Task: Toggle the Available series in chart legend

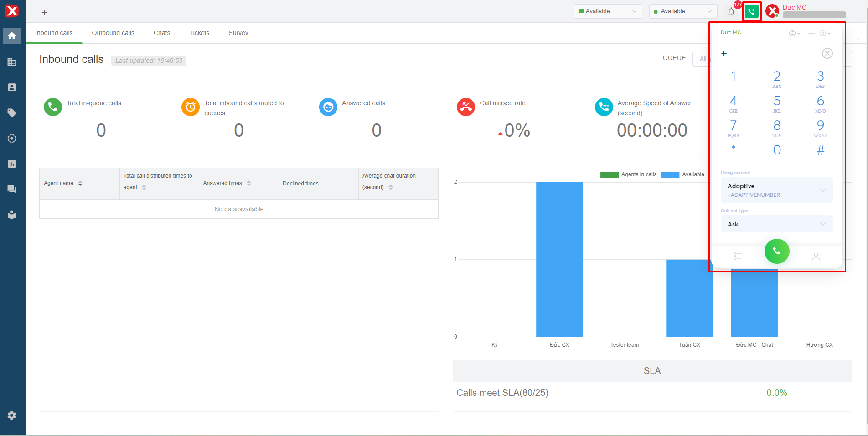Action: (x=682, y=174)
